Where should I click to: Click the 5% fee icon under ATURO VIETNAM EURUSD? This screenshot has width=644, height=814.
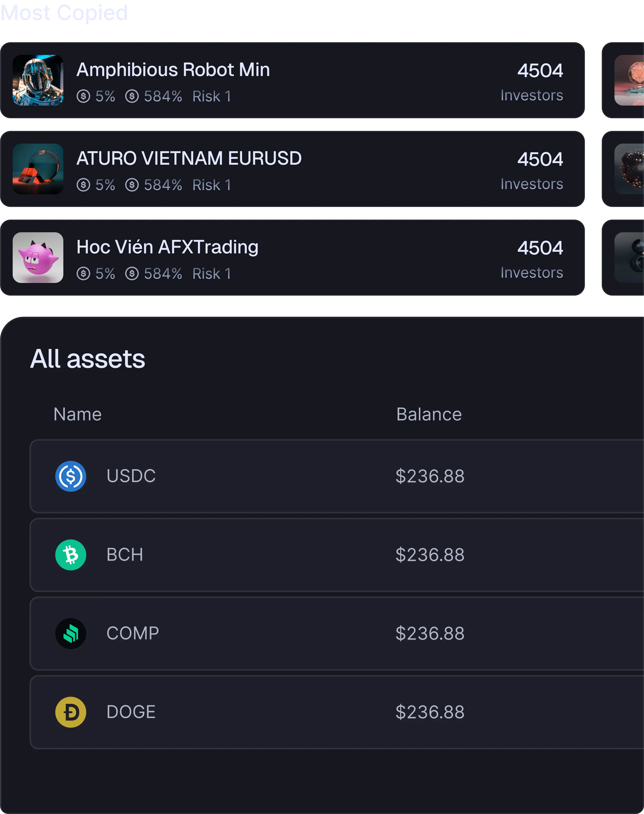pyautogui.click(x=83, y=185)
